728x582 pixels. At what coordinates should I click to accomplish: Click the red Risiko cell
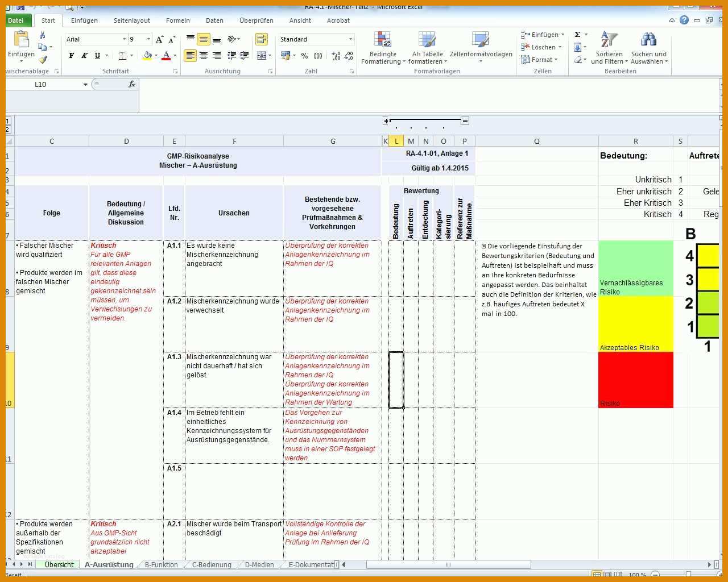pos(636,380)
